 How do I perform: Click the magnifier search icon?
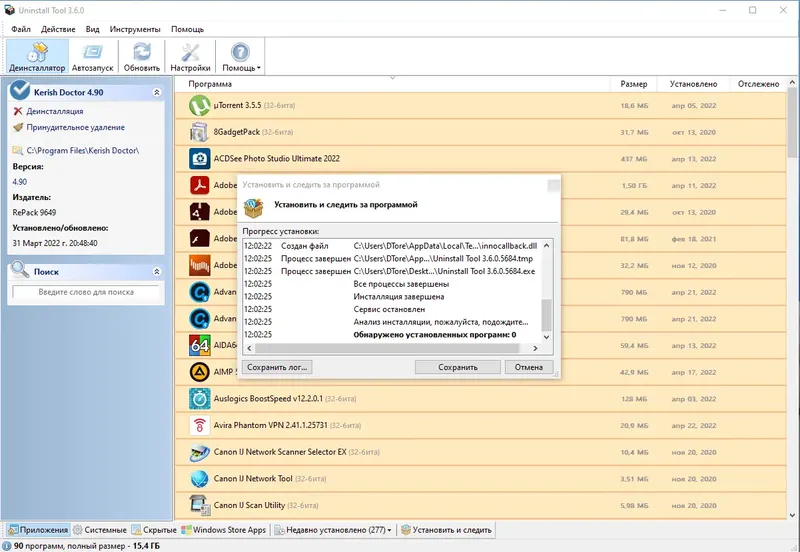click(x=20, y=269)
